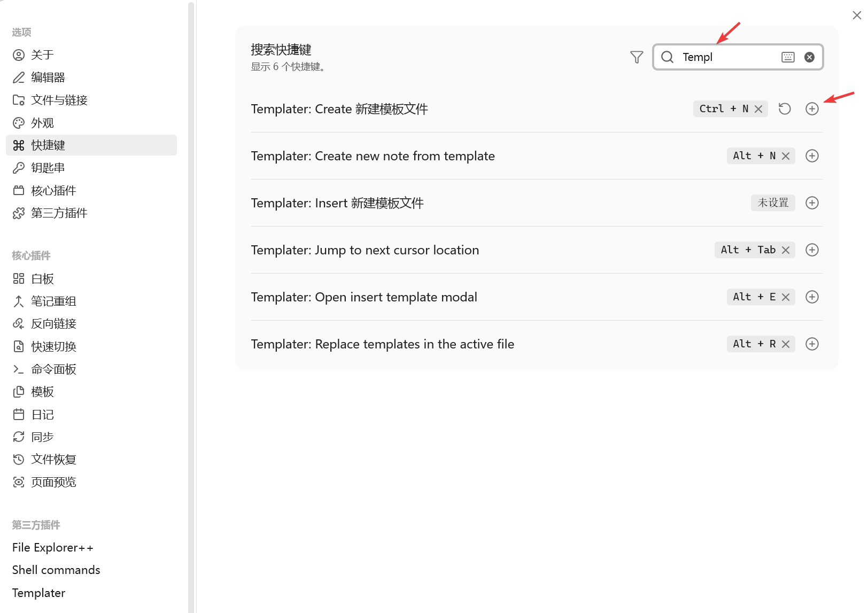Restore default for Create 新建模板文件 hotkey

click(x=784, y=109)
